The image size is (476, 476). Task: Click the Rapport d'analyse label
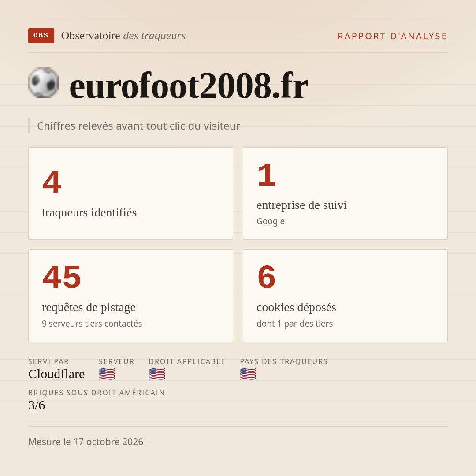393,36
